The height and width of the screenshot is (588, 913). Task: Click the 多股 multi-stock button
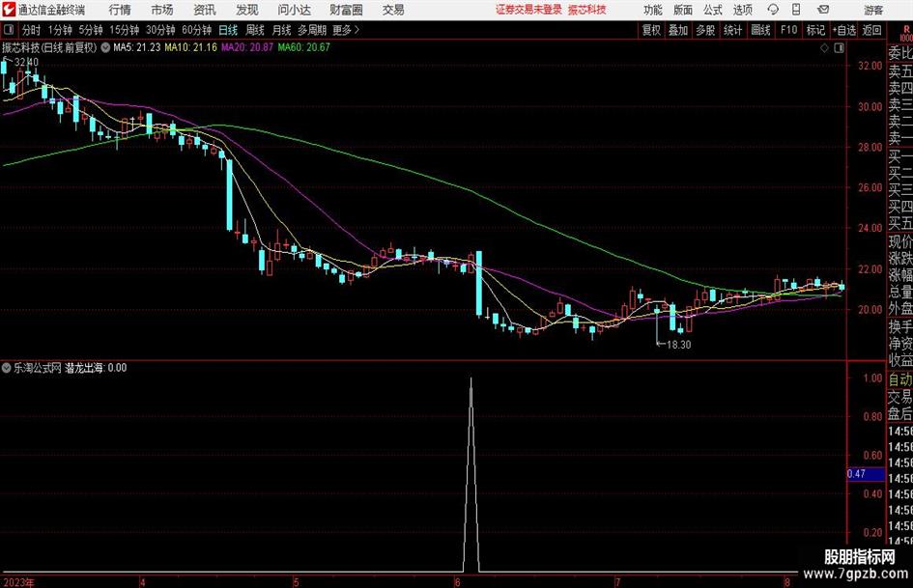pos(705,30)
